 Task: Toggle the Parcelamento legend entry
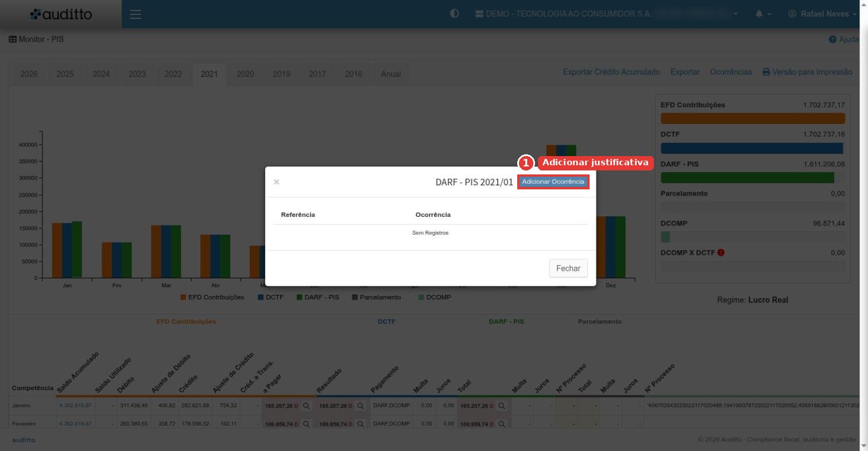click(x=376, y=297)
